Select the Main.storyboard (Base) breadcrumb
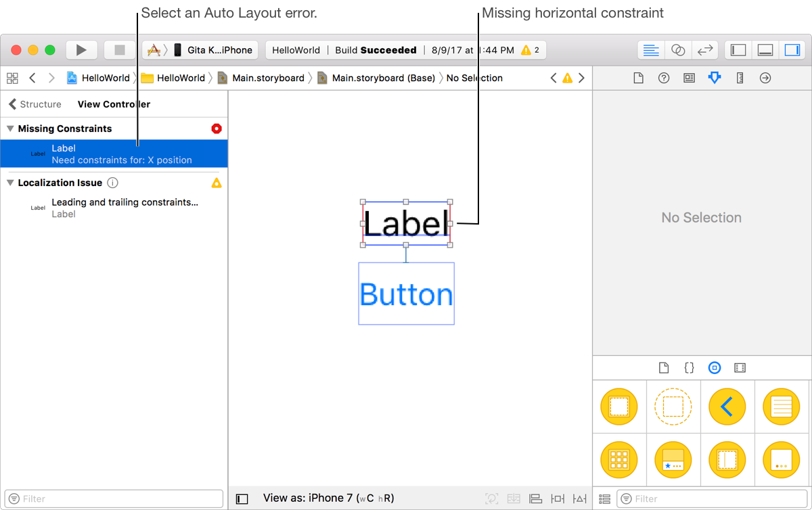This screenshot has width=812, height=510. click(382, 78)
